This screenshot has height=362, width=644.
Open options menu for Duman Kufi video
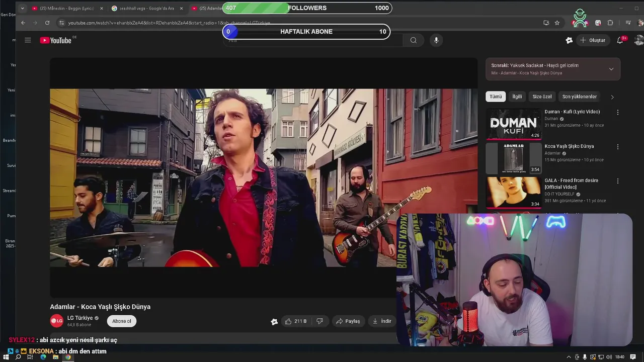pyautogui.click(x=618, y=112)
